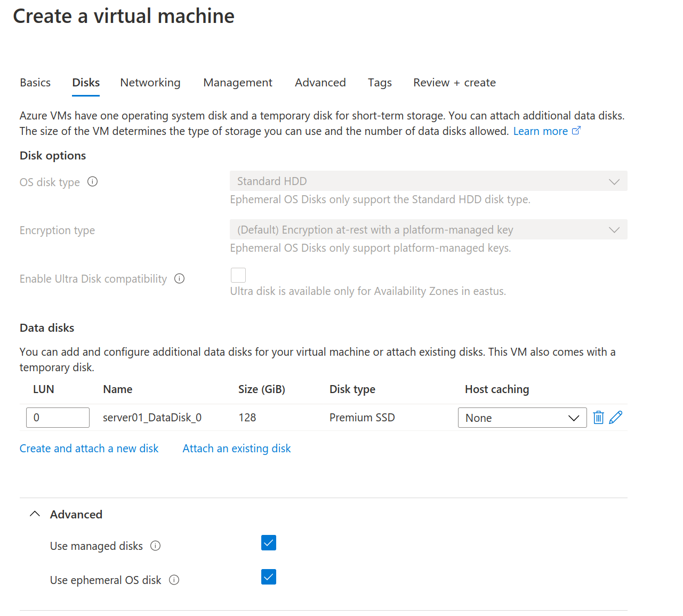683x616 pixels.
Task: Go to Review + create tab
Action: coord(454,83)
